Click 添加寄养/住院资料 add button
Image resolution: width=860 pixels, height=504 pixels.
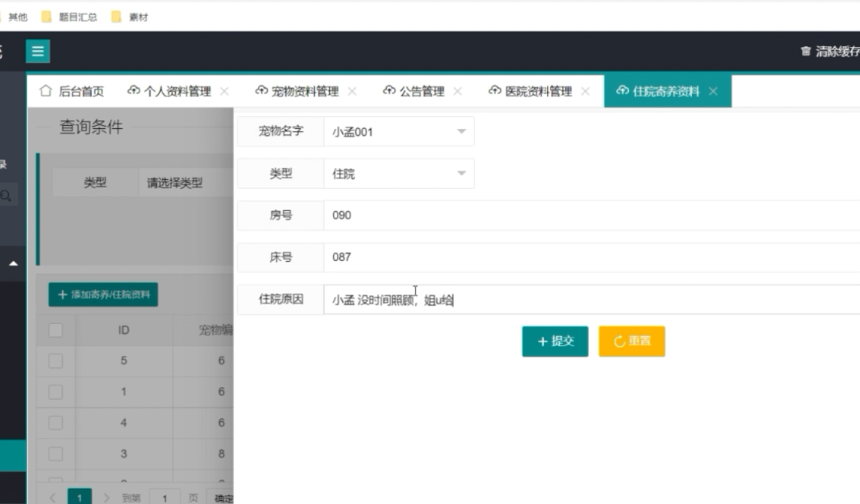(x=103, y=295)
